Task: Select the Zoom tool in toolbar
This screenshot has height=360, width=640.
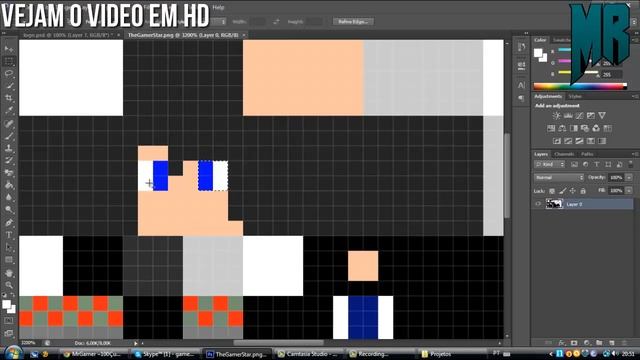Action: click(x=9, y=285)
